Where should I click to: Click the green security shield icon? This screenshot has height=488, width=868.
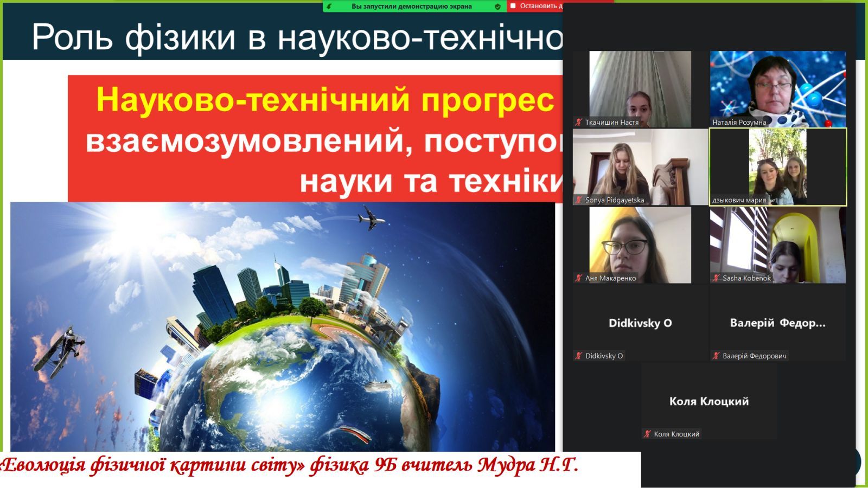[497, 7]
